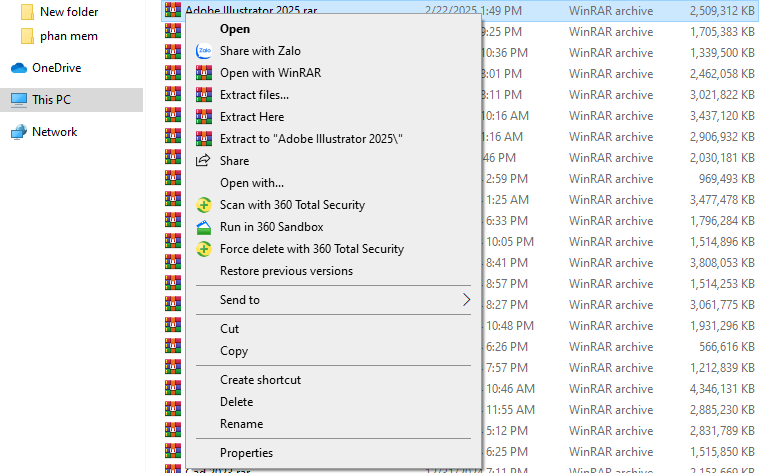Open the "phan mem" folder in the sidebar
The width and height of the screenshot is (759, 473).
coord(68,36)
